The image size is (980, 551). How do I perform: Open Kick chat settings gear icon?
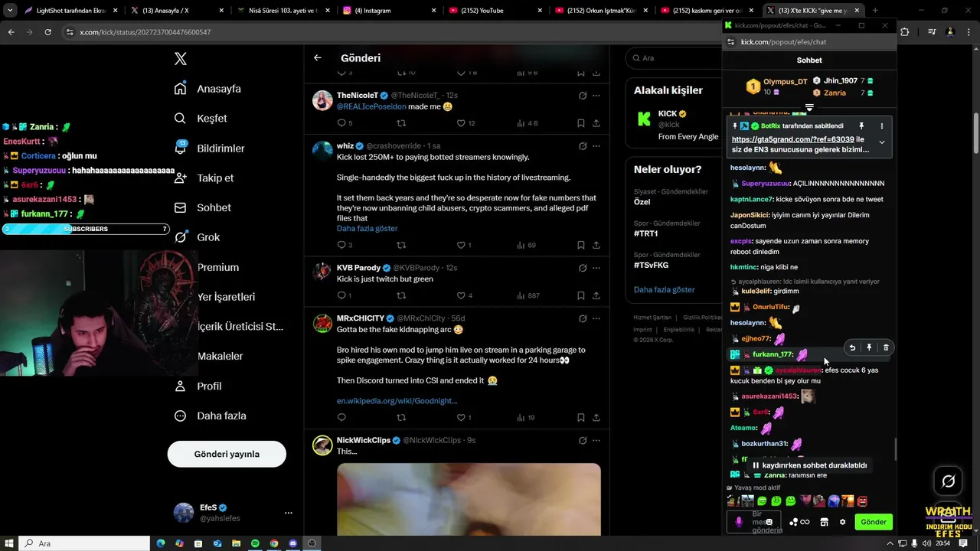pyautogui.click(x=842, y=522)
